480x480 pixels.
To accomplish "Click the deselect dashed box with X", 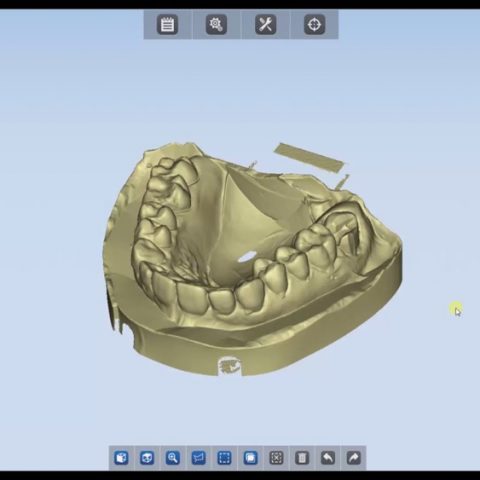I will [x=276, y=458].
